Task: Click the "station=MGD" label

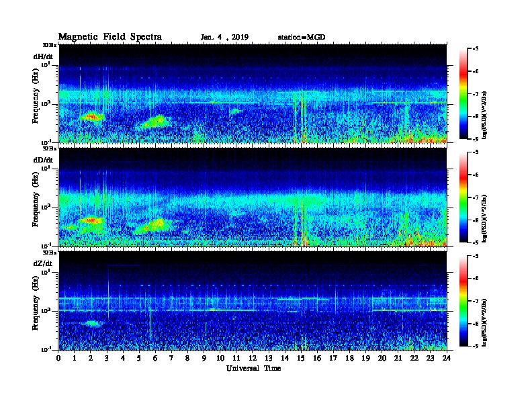Action: click(302, 38)
